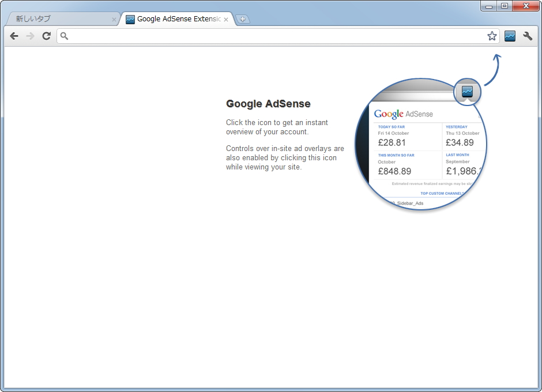Click the search icon in the address bar
The image size is (542, 392).
pyautogui.click(x=65, y=36)
